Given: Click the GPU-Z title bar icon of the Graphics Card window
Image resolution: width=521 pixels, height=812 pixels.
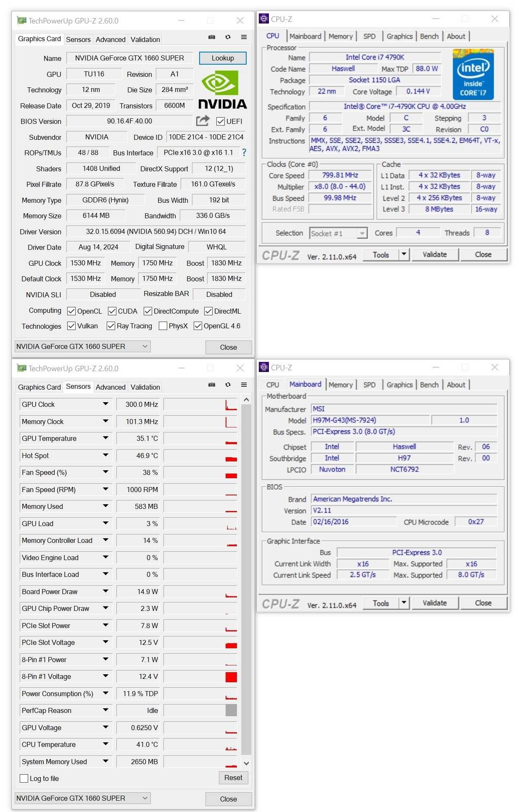Looking at the screenshot, I should click(21, 20).
